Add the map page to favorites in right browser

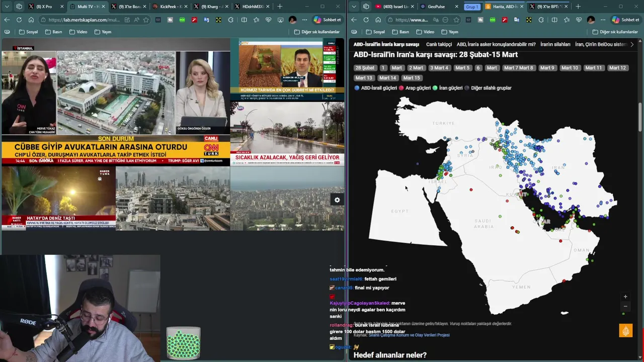click(x=456, y=20)
